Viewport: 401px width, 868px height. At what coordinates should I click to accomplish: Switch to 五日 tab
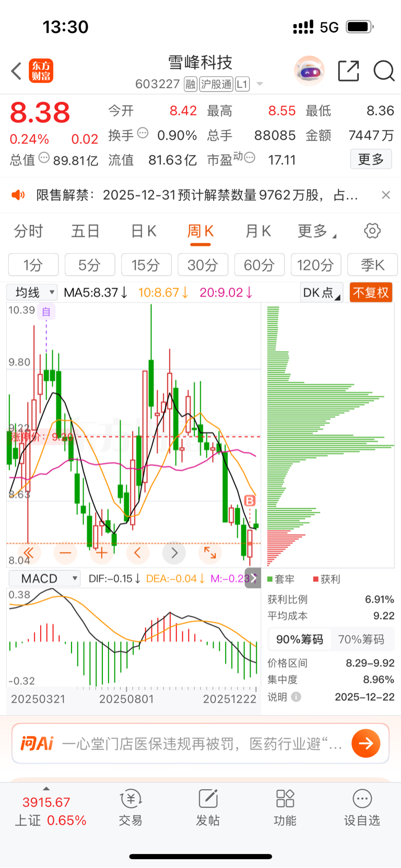[x=86, y=231]
